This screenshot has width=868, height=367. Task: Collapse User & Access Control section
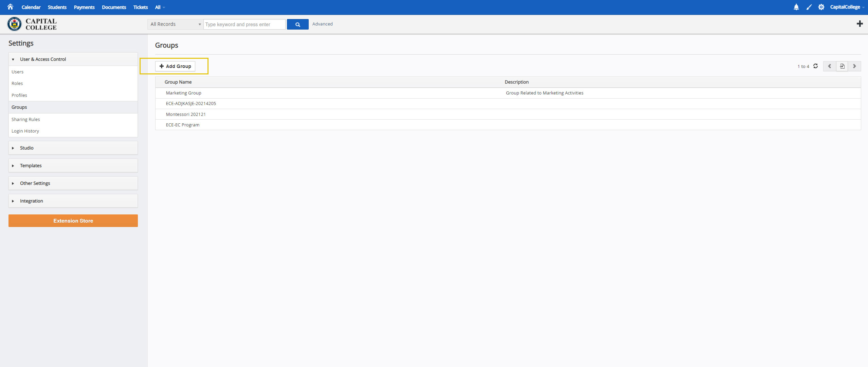(x=73, y=59)
